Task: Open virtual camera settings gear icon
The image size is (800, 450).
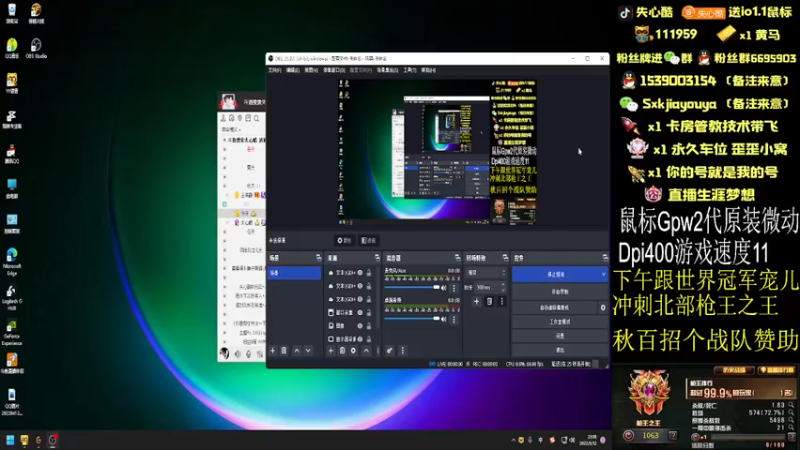Action: (603, 308)
